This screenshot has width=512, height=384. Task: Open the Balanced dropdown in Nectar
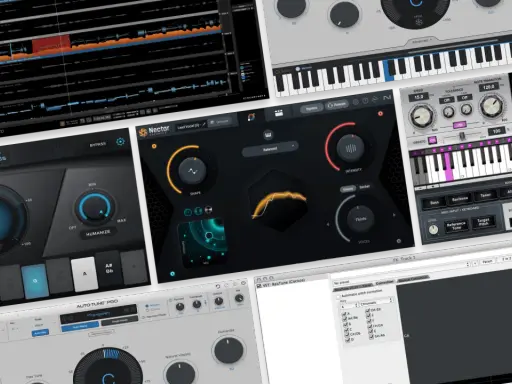270,149
